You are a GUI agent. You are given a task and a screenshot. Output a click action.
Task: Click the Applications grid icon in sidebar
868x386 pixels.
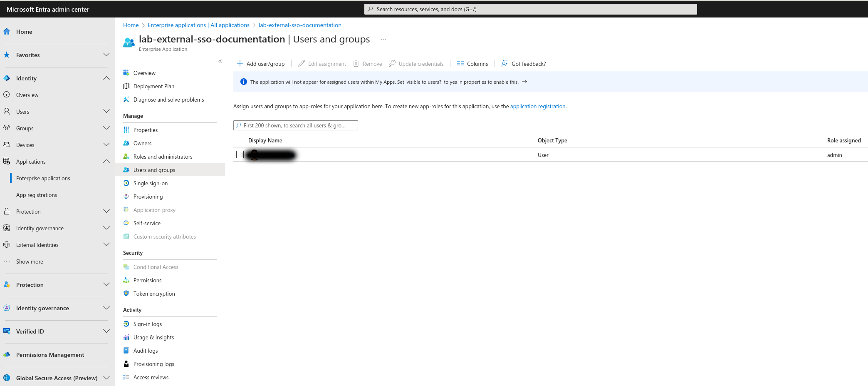[x=7, y=161]
